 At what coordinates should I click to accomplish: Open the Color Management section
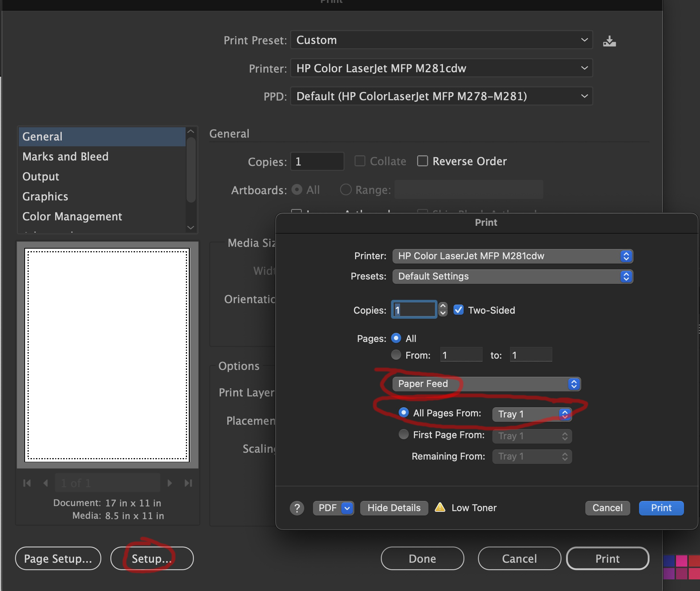tap(72, 216)
